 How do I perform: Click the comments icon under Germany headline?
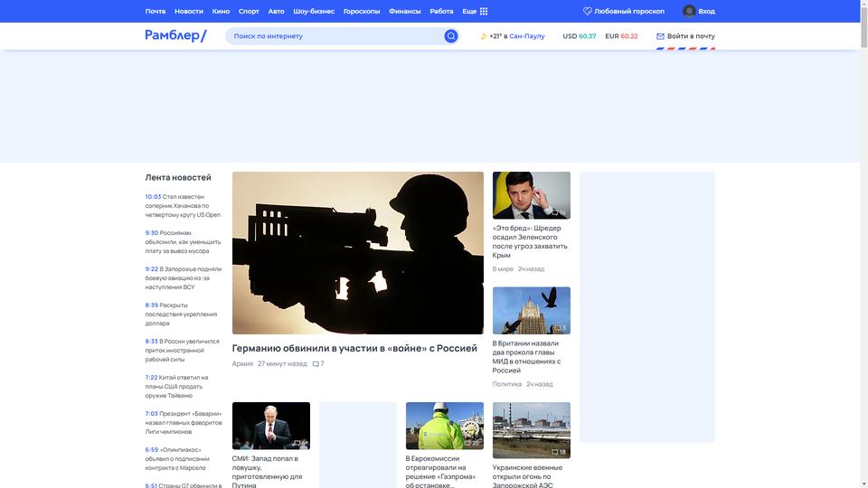point(316,364)
